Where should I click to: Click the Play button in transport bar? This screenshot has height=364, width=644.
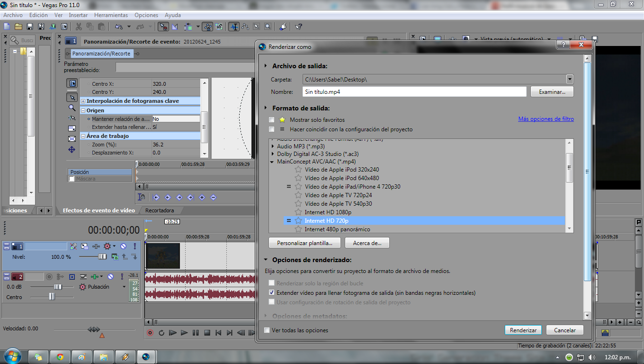(x=184, y=333)
